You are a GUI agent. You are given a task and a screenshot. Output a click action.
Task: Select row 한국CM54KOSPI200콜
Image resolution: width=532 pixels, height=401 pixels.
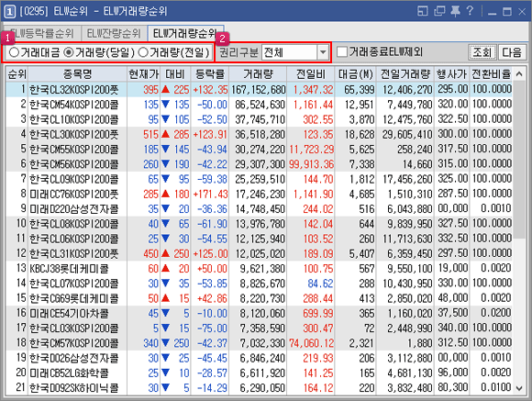click(x=260, y=105)
